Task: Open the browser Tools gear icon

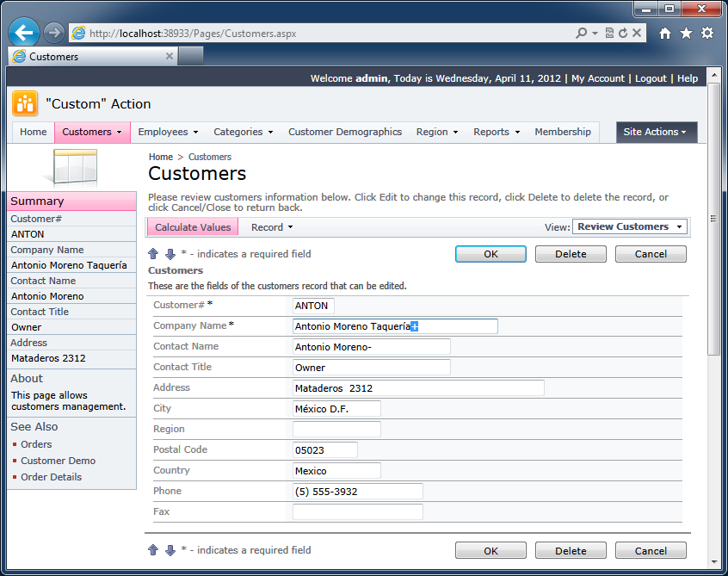Action: pyautogui.click(x=707, y=33)
